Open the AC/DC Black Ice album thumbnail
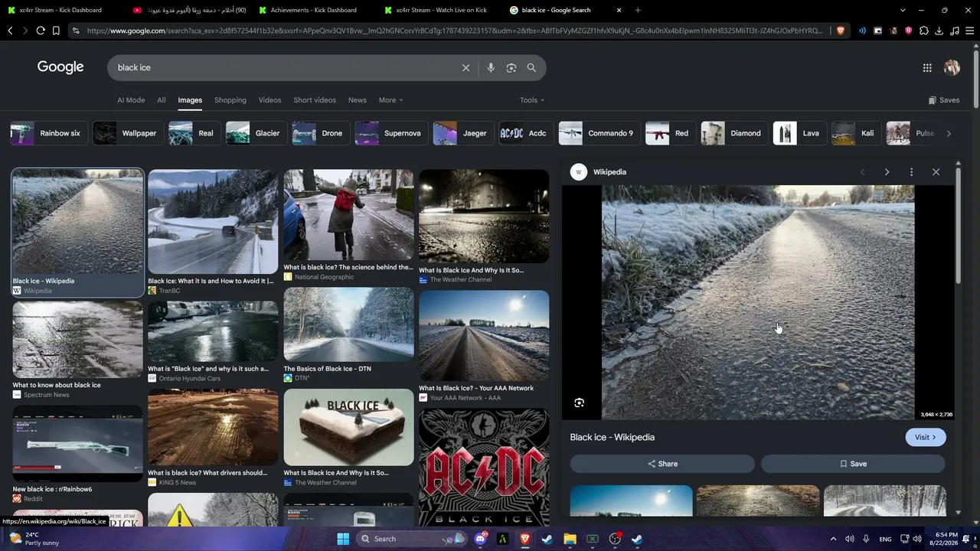This screenshot has height=551, width=980. point(484,467)
